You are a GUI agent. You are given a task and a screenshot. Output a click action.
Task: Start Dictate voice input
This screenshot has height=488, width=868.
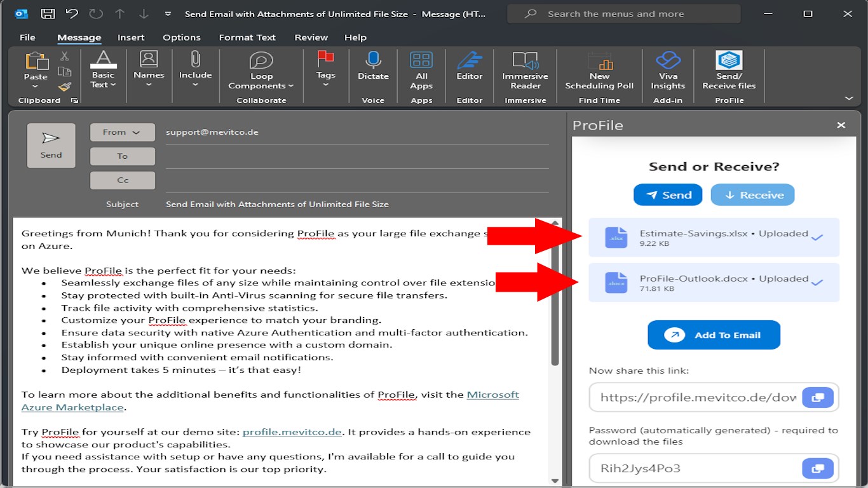(373, 66)
